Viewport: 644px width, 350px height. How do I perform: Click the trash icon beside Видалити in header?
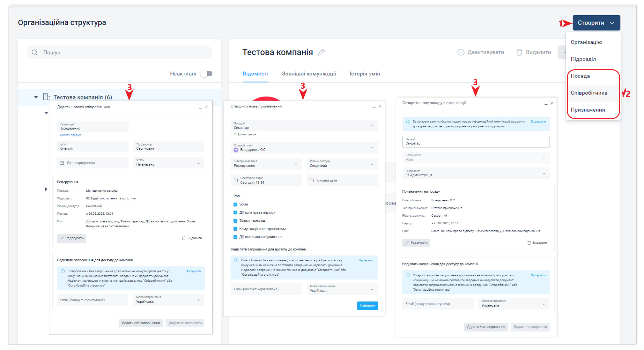519,52
